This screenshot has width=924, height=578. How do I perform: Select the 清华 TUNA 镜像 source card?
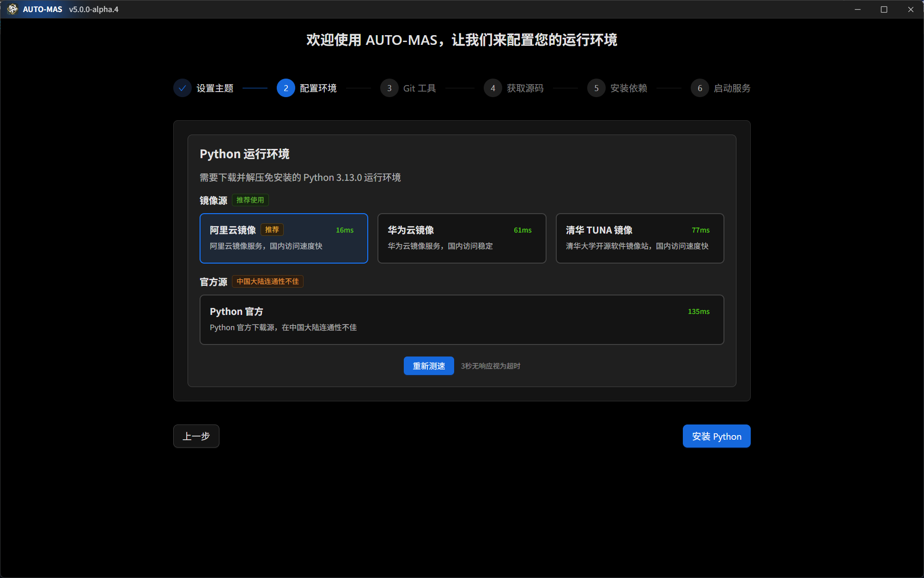639,239
